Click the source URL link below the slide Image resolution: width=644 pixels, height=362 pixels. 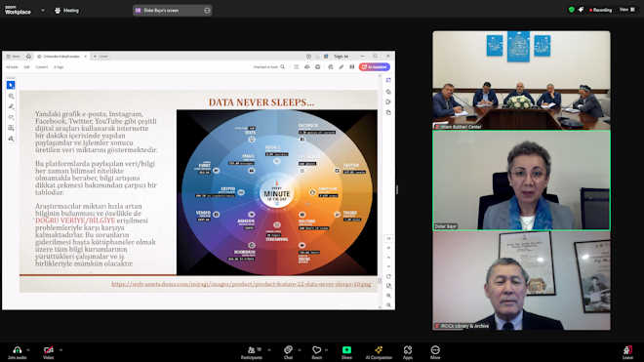click(x=241, y=284)
